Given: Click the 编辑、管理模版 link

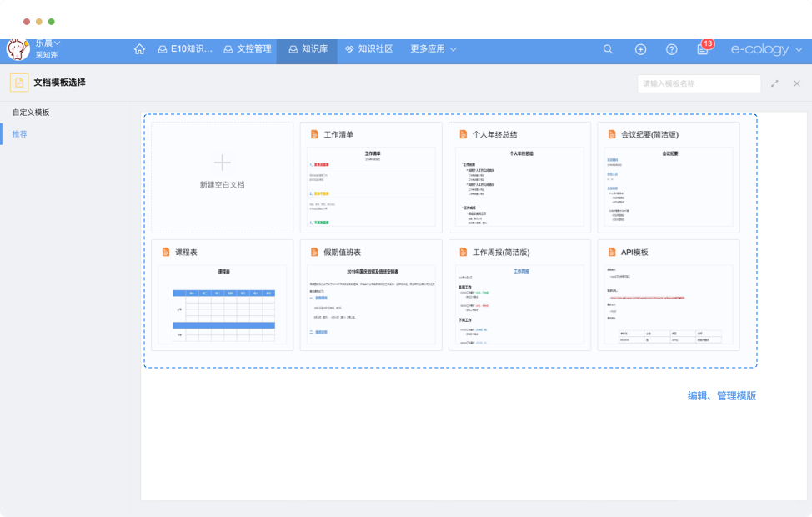Looking at the screenshot, I should 721,396.
